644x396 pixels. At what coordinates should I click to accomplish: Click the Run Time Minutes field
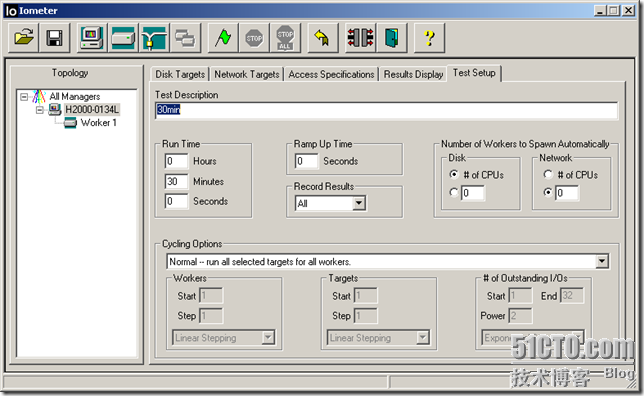176,181
